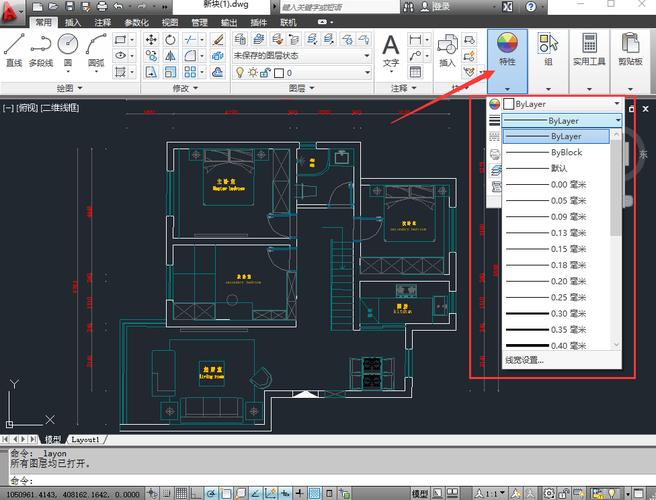Viewport: 656px width, 500px height.
Task: Click the Scale tool icon
Action: (170, 72)
